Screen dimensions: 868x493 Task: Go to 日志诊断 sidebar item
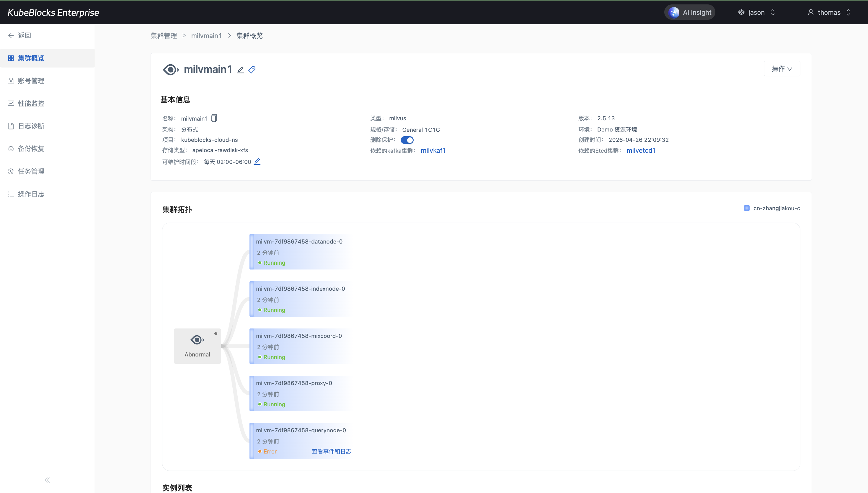pyautogui.click(x=31, y=126)
